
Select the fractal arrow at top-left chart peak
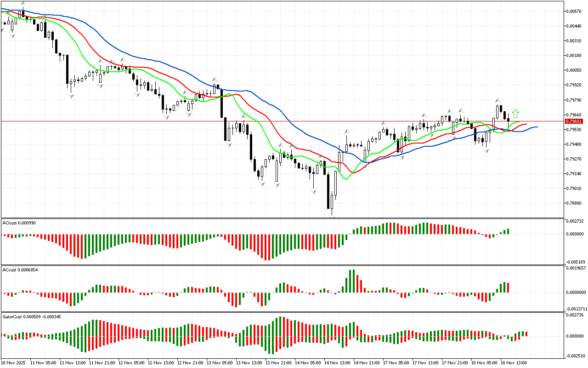coord(23,3)
